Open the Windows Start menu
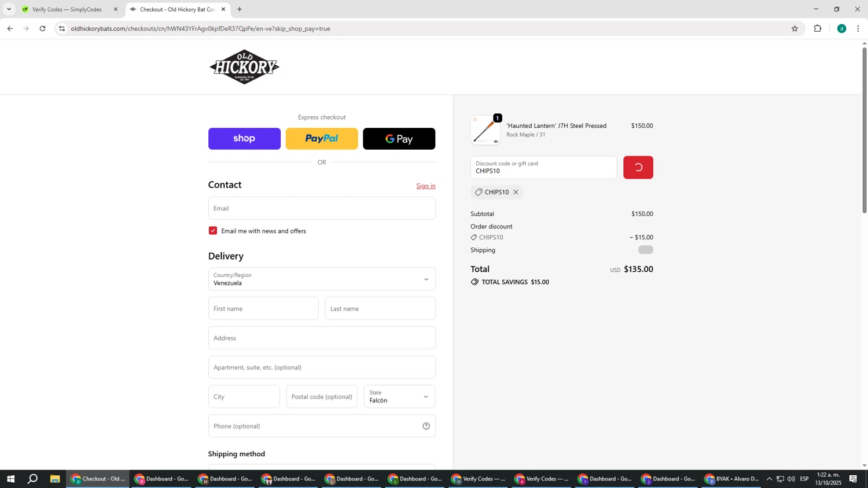This screenshot has width=868, height=488. point(10,479)
